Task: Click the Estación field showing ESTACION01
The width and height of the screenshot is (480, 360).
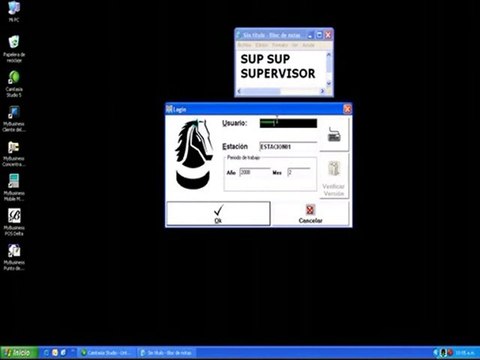Action: pos(288,147)
